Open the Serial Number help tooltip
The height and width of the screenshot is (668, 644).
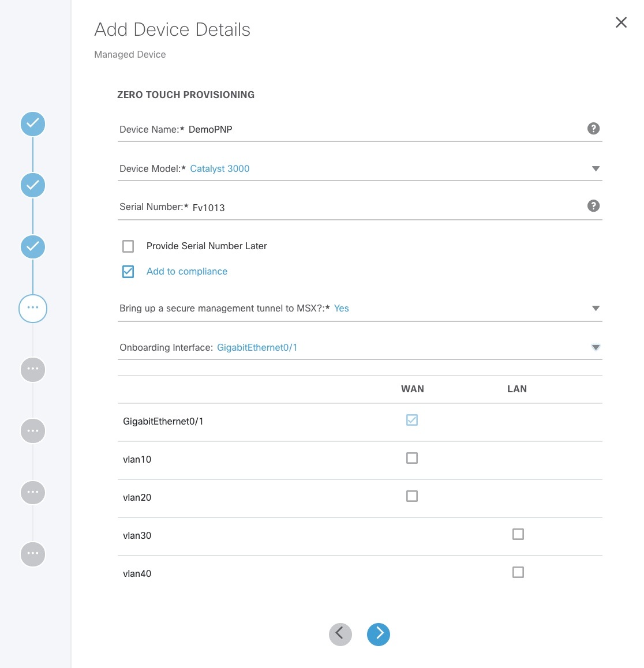[x=593, y=205]
